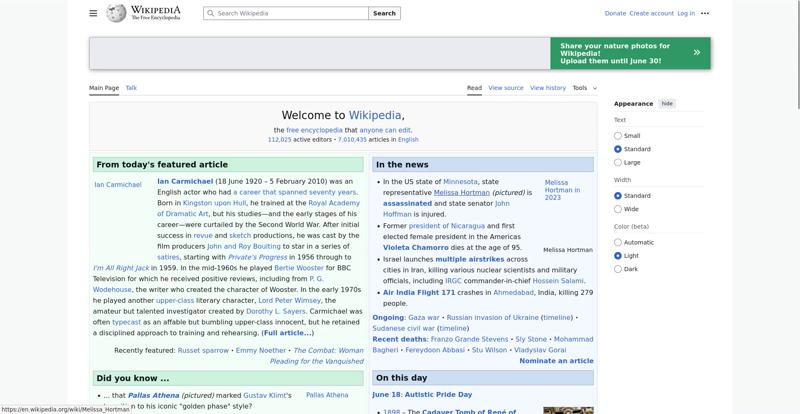This screenshot has height=414, width=800.
Task: Click the anyone can edit link
Action: pos(385,130)
